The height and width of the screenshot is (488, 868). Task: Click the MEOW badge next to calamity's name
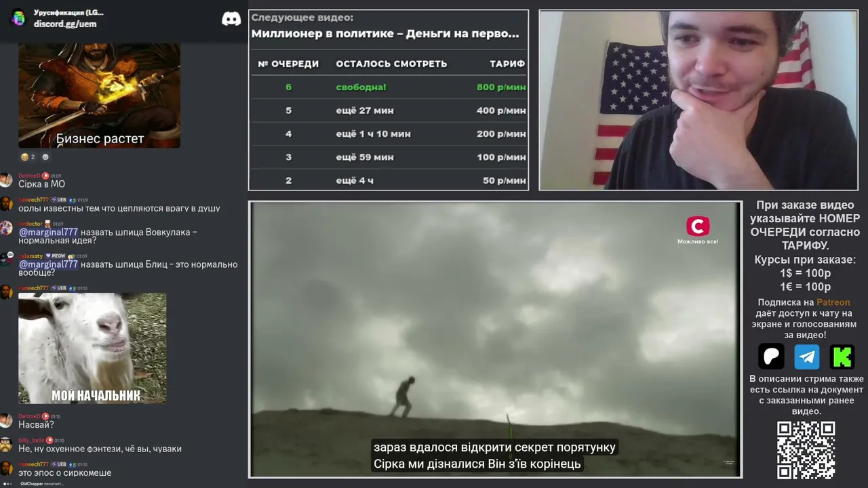point(56,256)
